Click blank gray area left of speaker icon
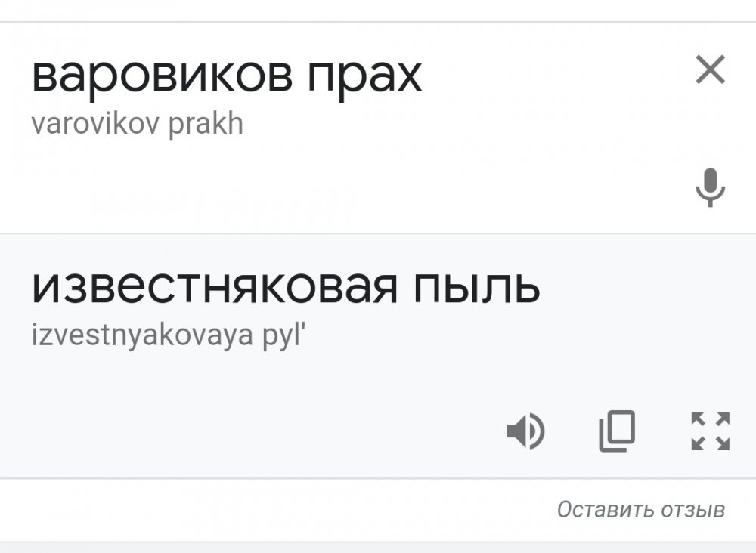 (265, 432)
